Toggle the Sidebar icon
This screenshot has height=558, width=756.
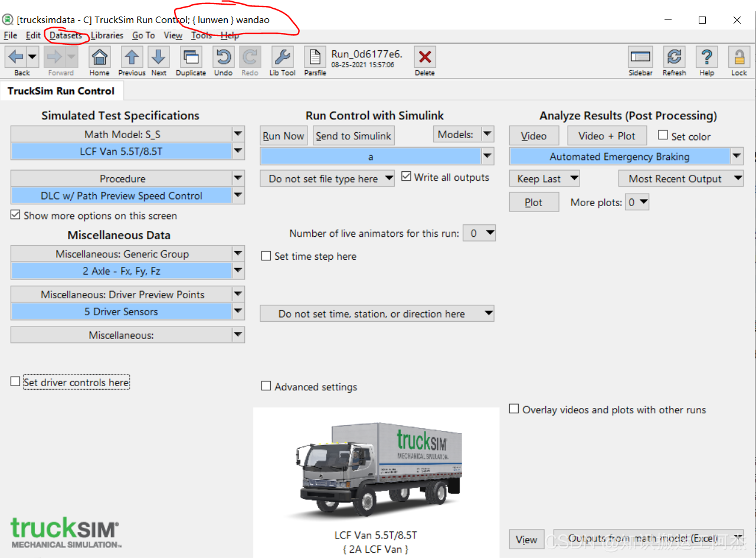coord(640,57)
